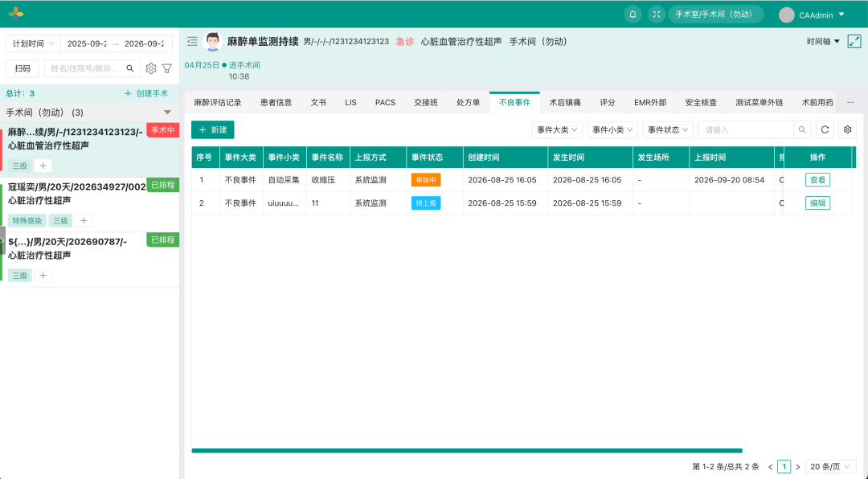868x479 pixels.
Task: Expand the patient panel to fullscreen
Action: (854, 42)
